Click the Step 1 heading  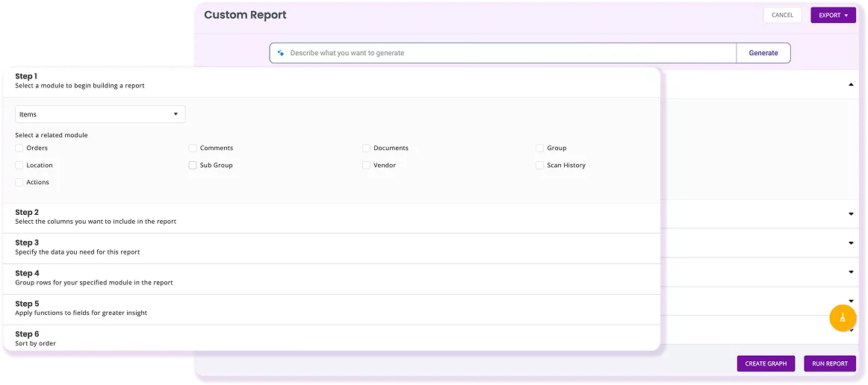pos(26,76)
